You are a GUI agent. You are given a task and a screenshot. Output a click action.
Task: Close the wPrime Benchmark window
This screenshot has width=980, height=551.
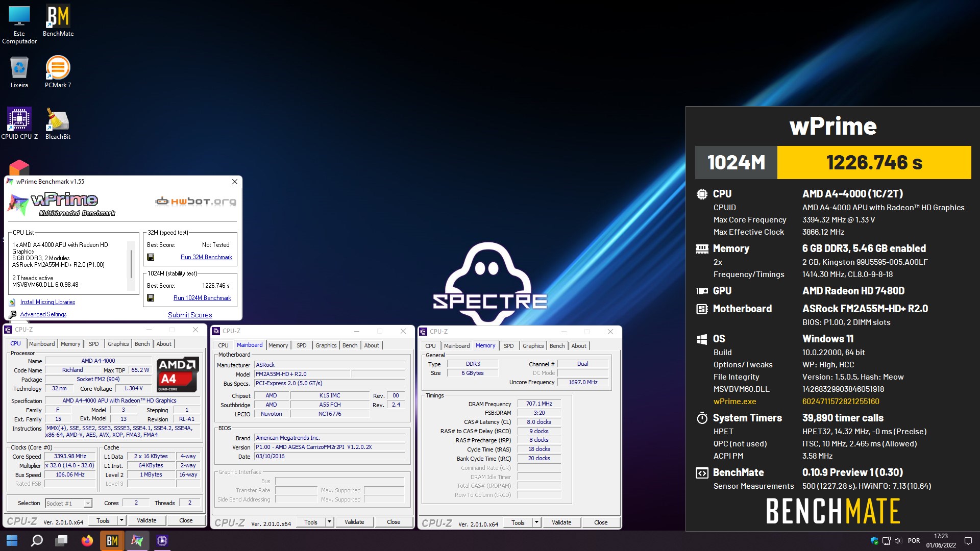pyautogui.click(x=235, y=182)
